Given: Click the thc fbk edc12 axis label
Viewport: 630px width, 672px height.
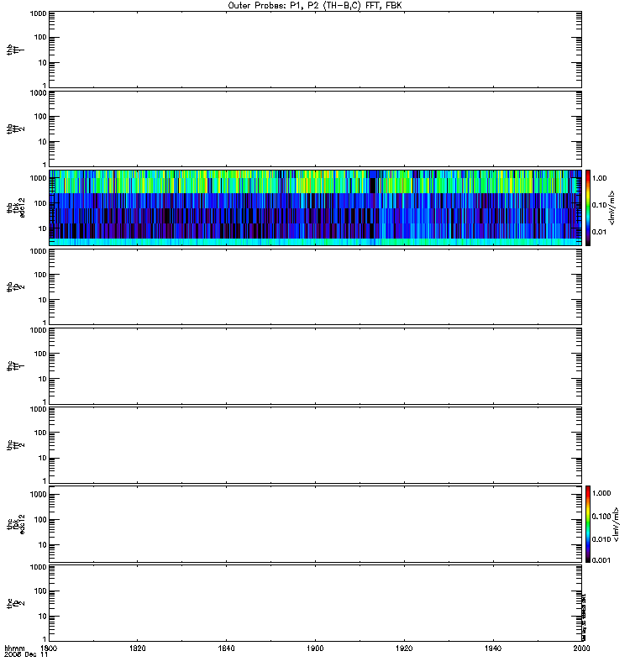Looking at the screenshot, I should [x=16, y=524].
